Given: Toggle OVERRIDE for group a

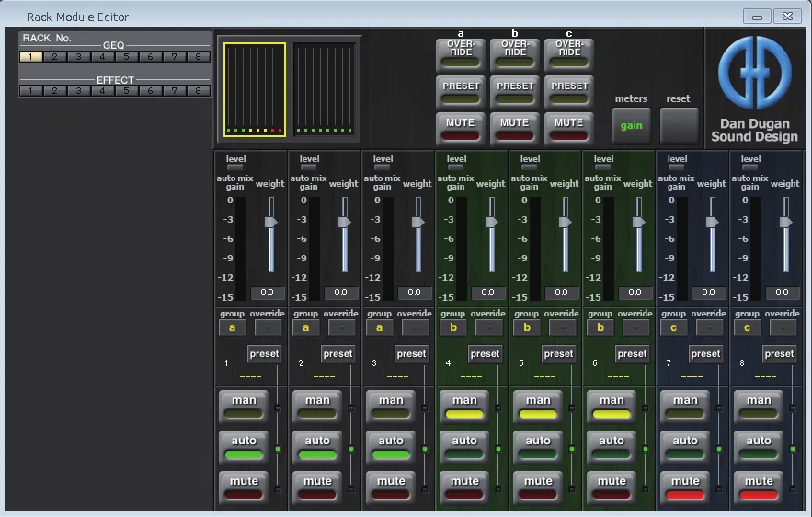Looking at the screenshot, I should 461,54.
